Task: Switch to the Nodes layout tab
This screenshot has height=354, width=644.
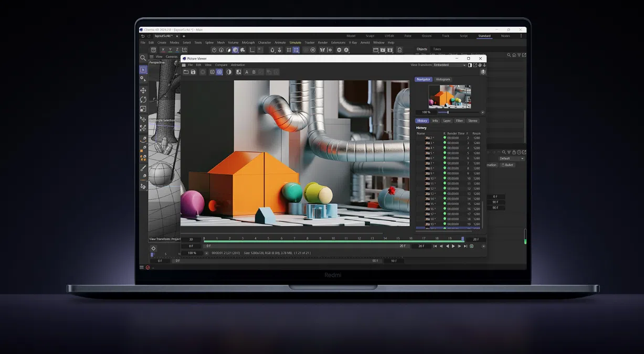Action: (505, 36)
